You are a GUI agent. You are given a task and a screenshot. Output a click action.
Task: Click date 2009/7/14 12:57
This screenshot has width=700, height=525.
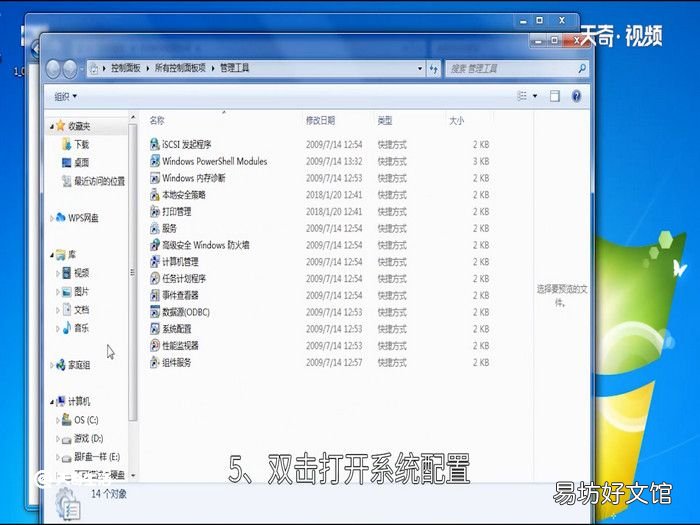pyautogui.click(x=334, y=362)
